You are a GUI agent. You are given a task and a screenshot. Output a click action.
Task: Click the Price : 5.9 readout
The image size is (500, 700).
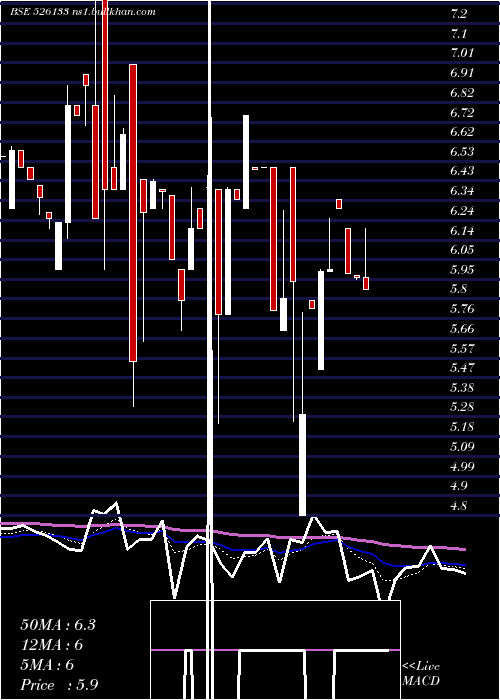tap(59, 684)
